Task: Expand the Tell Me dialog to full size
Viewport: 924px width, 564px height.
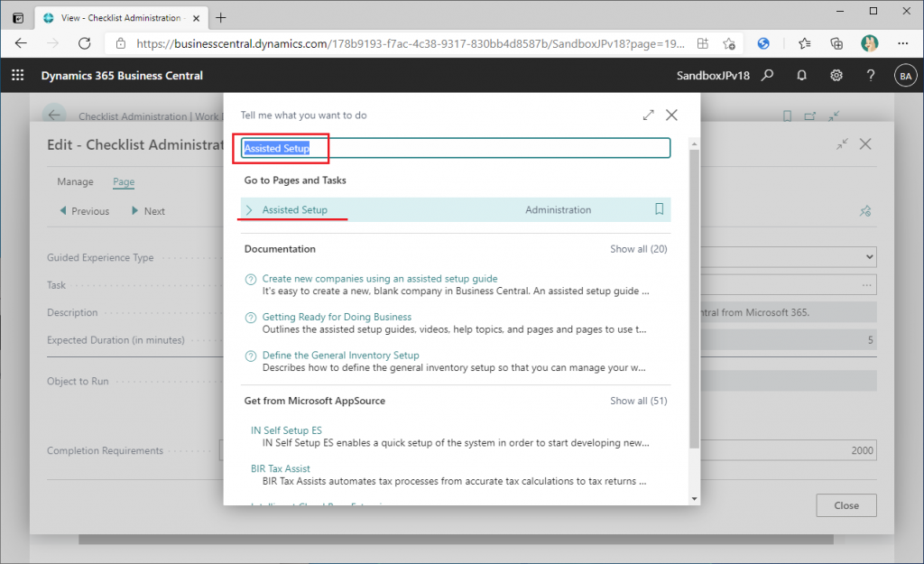Action: pyautogui.click(x=648, y=115)
